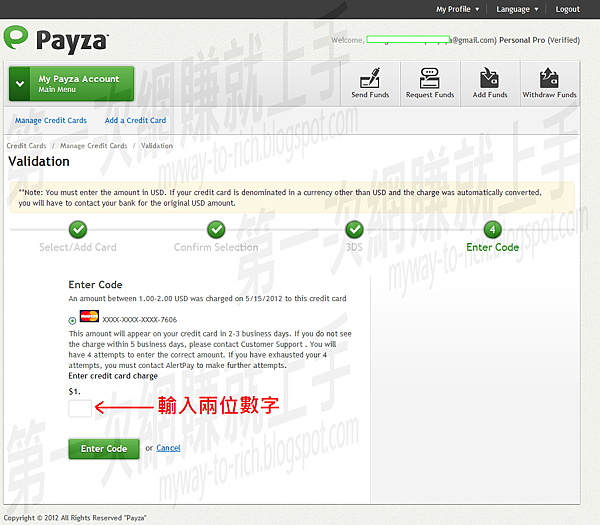Click the Confirm Selection step label
The image size is (600, 525).
point(216,248)
